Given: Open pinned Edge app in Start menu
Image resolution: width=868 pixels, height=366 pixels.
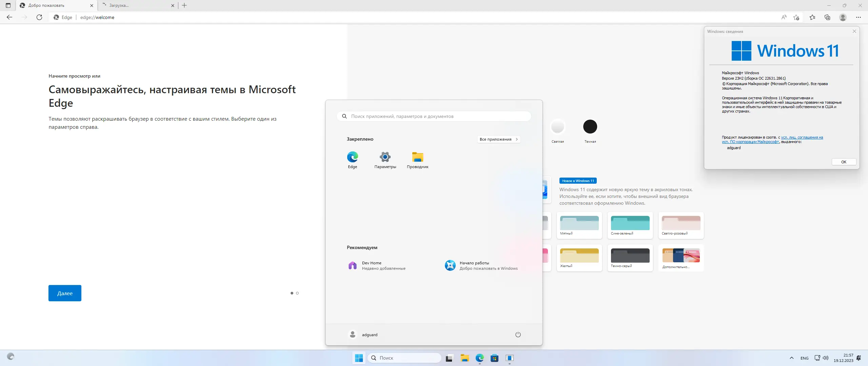Looking at the screenshot, I should (x=352, y=160).
